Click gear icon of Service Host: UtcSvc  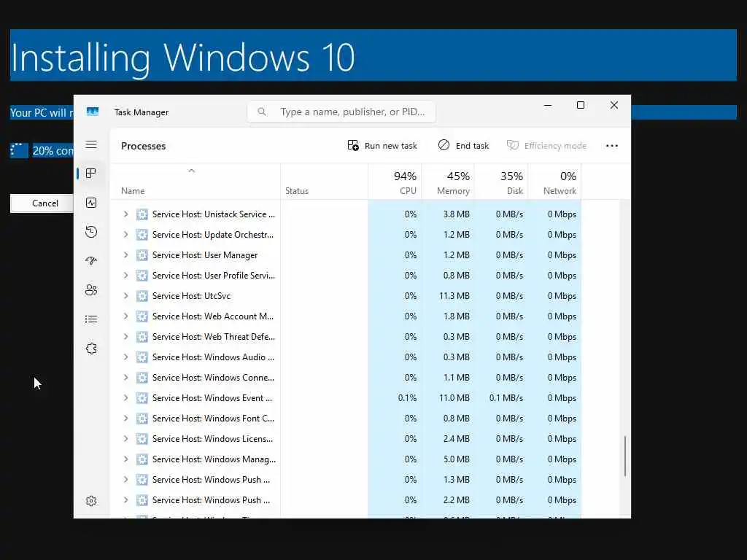tap(142, 296)
